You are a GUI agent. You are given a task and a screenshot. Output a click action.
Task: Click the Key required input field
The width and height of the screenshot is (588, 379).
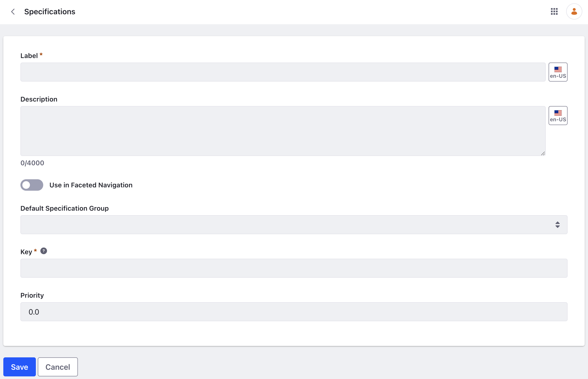[x=294, y=268]
